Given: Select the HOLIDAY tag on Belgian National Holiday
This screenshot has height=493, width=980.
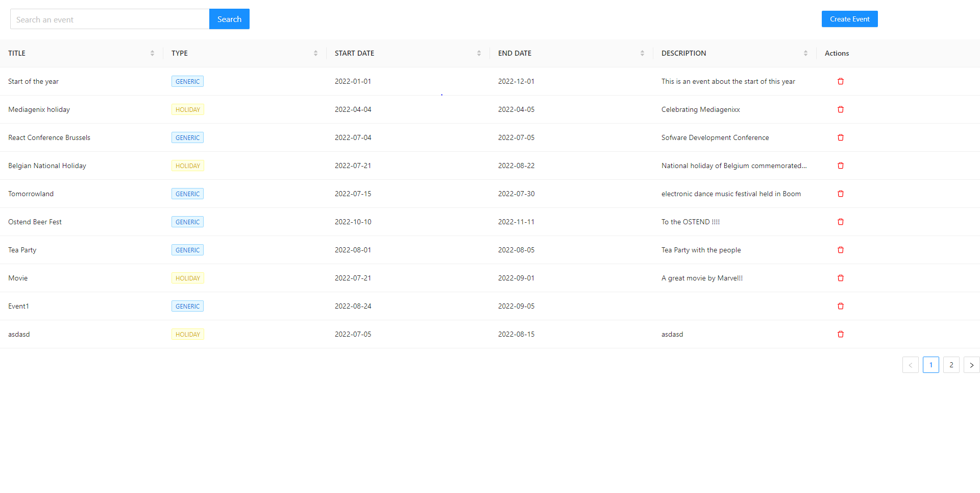Looking at the screenshot, I should (x=187, y=166).
